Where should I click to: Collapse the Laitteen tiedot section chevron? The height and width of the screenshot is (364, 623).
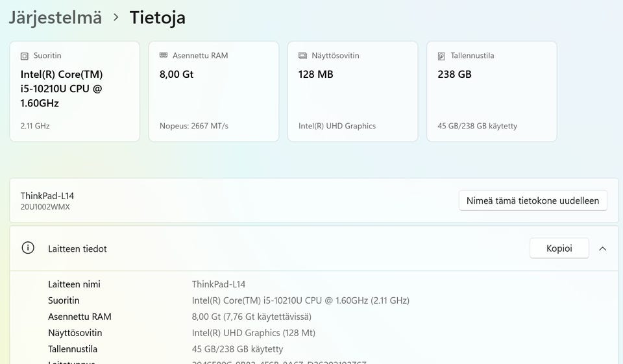pyautogui.click(x=603, y=249)
